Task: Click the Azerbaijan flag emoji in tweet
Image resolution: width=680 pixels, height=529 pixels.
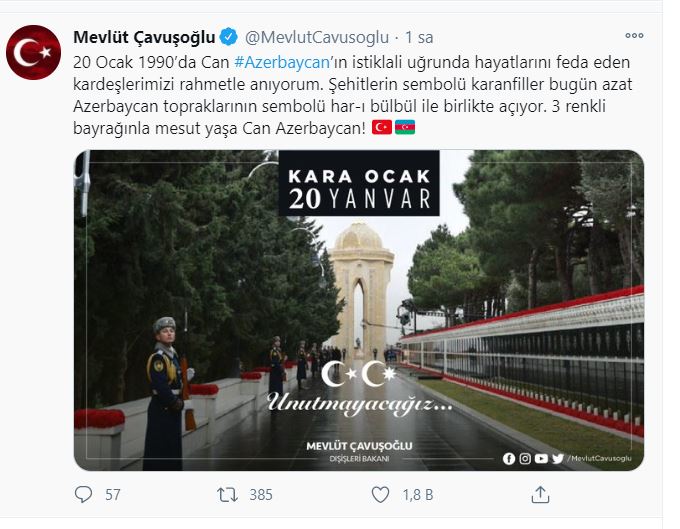Action: pyautogui.click(x=405, y=127)
